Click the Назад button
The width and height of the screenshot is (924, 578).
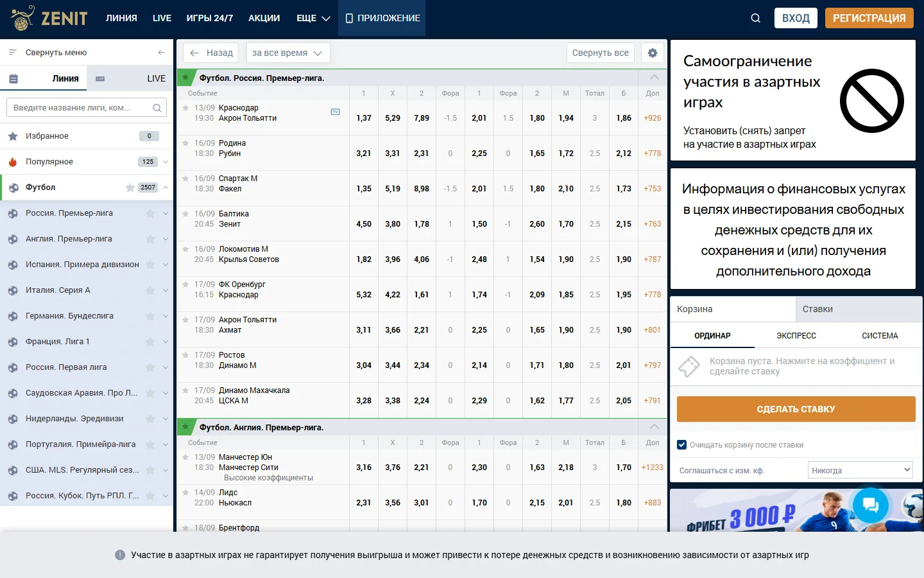pos(211,53)
